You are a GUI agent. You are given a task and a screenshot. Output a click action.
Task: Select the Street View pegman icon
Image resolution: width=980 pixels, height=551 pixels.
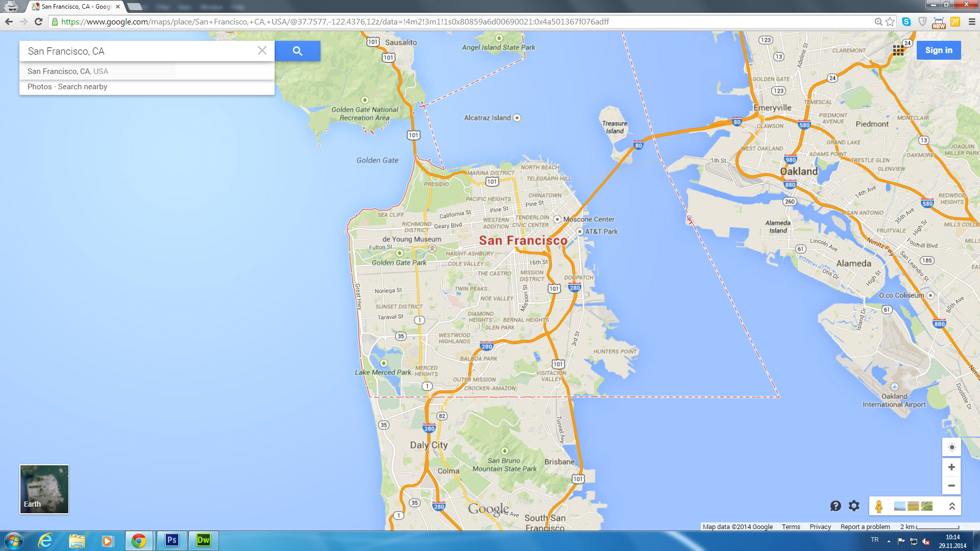pos(878,506)
